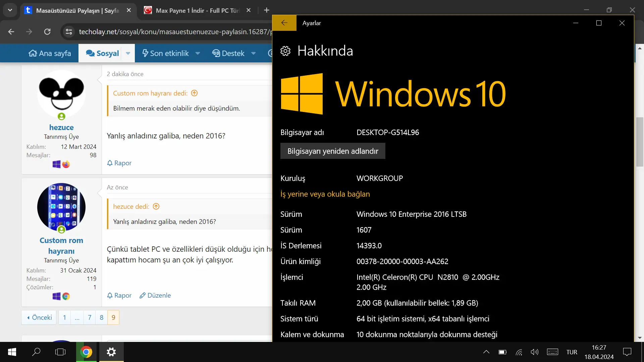
Task: Change TUR input language
Action: 572,352
